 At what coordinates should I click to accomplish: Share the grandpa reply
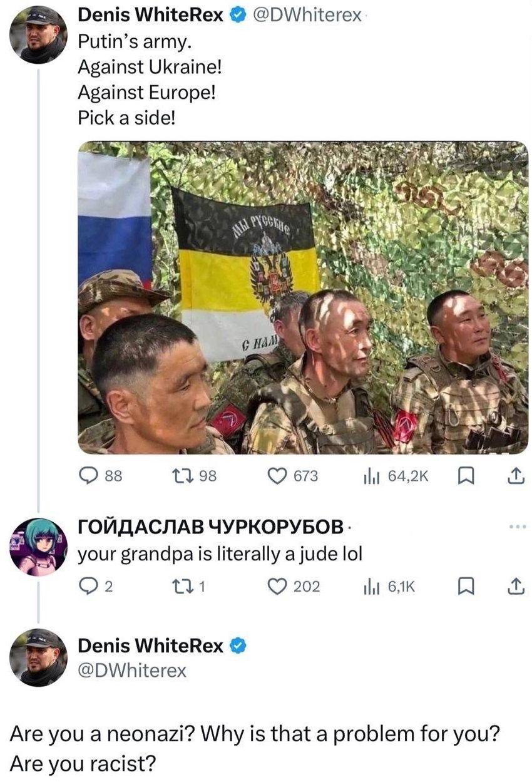click(514, 587)
